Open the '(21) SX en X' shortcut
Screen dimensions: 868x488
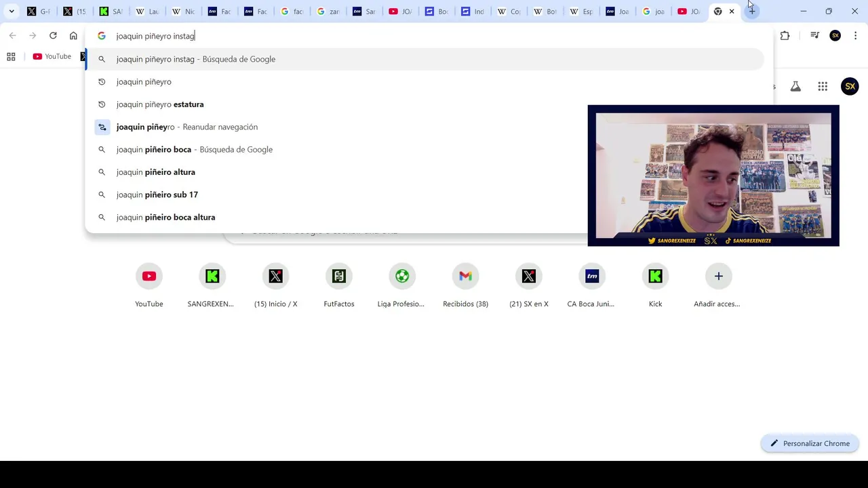529,287
